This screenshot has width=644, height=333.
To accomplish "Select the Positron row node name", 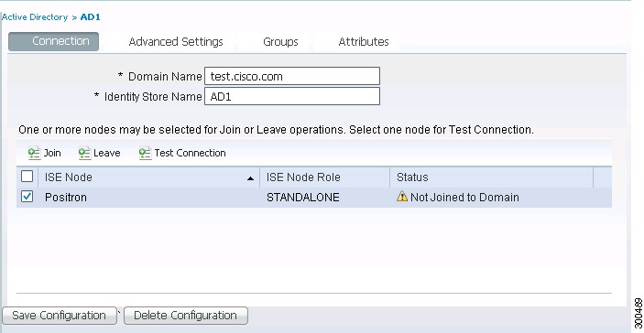I will (x=66, y=198).
